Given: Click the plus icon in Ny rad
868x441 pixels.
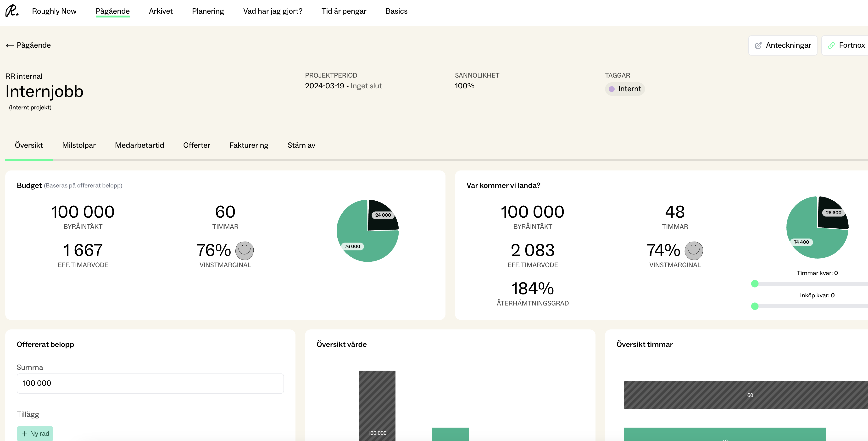Looking at the screenshot, I should tap(24, 434).
